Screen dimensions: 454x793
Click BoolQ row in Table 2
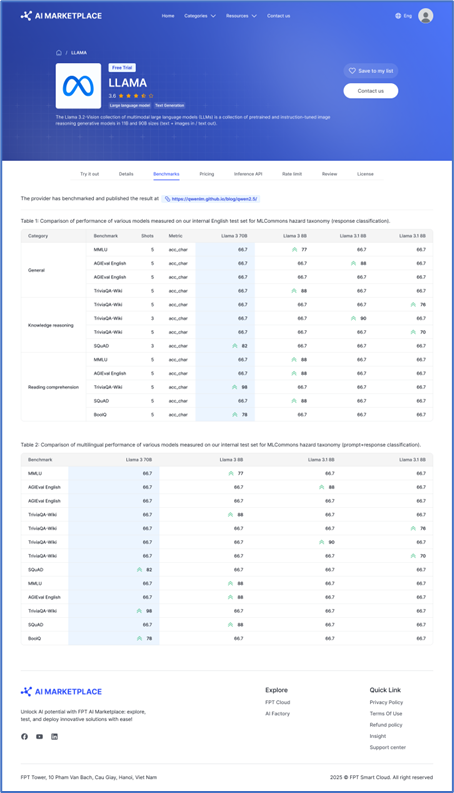[226, 638]
